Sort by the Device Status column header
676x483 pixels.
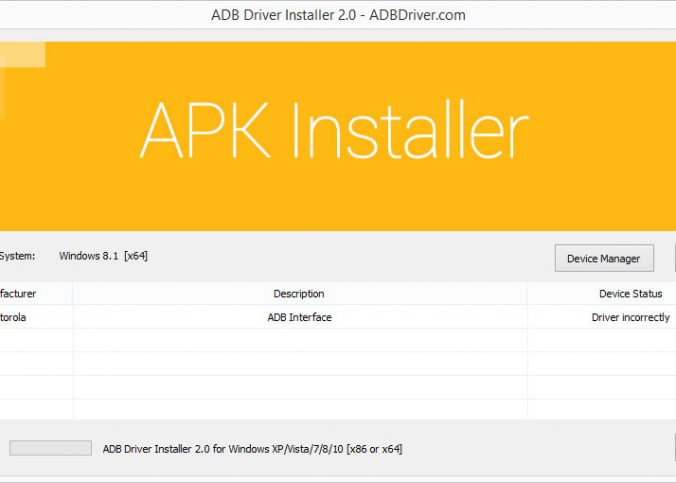coord(630,294)
